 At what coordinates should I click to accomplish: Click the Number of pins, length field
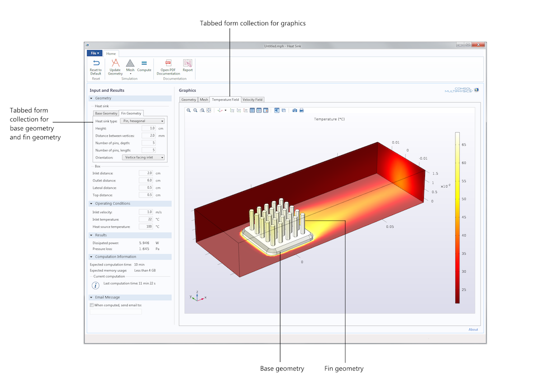tap(148, 150)
